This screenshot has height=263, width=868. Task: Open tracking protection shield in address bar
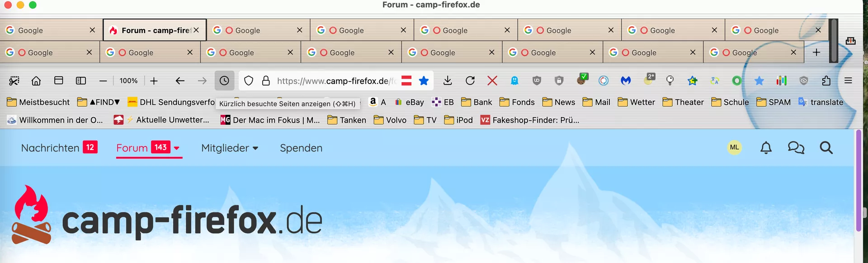(249, 81)
